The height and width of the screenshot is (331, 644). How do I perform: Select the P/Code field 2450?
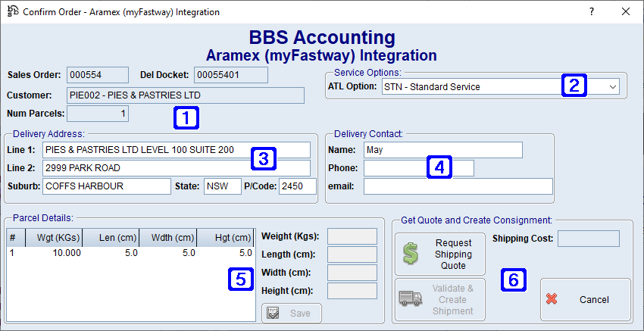click(297, 186)
